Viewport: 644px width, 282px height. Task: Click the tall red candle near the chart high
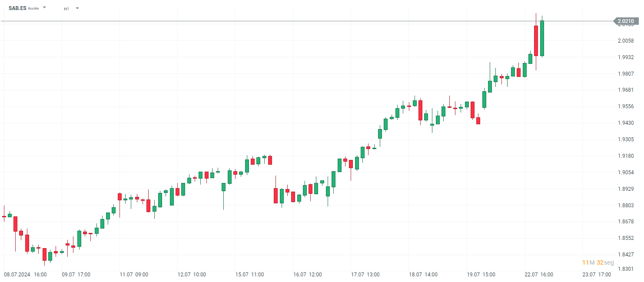tap(536, 40)
